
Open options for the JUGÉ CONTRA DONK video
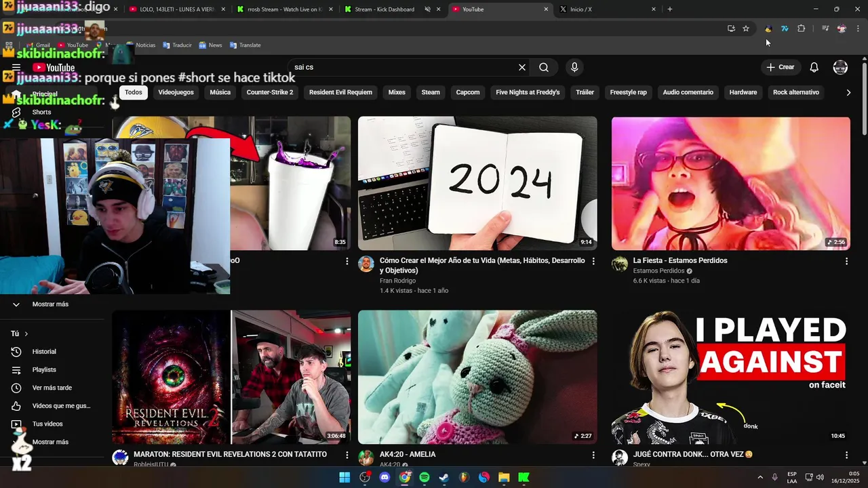coord(846,455)
